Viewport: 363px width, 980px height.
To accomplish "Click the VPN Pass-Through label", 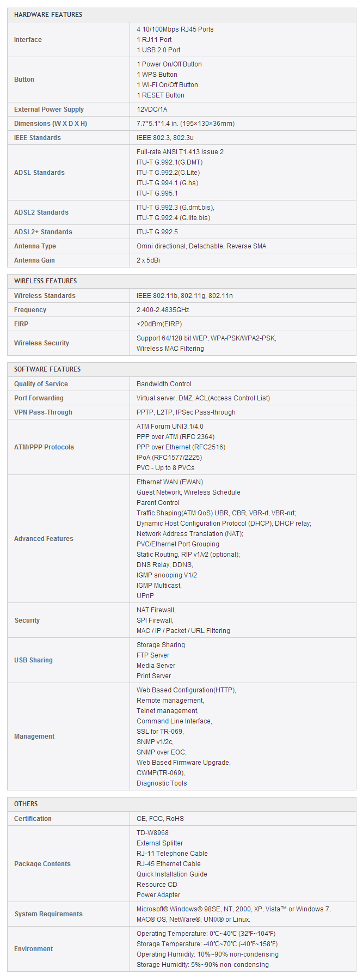I will pos(43,412).
